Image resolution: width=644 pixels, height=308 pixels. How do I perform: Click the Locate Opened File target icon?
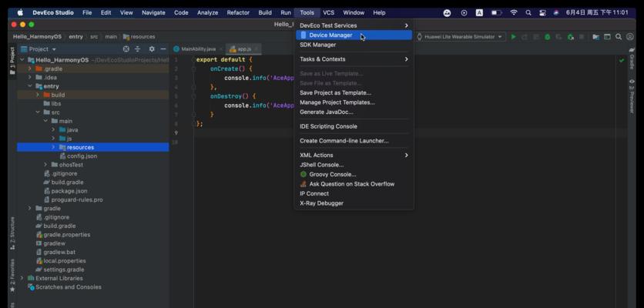126,49
